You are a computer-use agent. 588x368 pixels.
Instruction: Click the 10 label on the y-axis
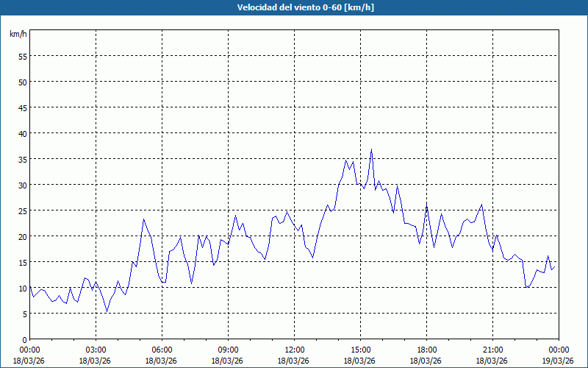[22, 288]
